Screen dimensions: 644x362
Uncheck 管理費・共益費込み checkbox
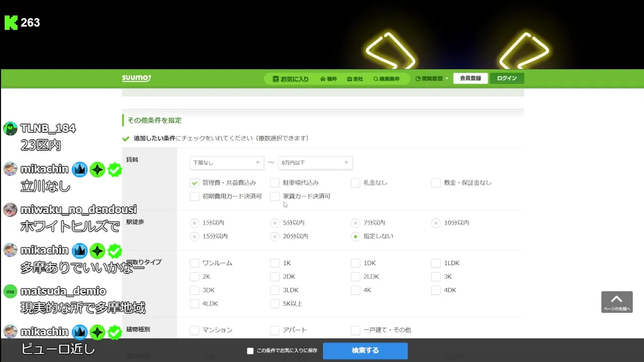(x=195, y=183)
